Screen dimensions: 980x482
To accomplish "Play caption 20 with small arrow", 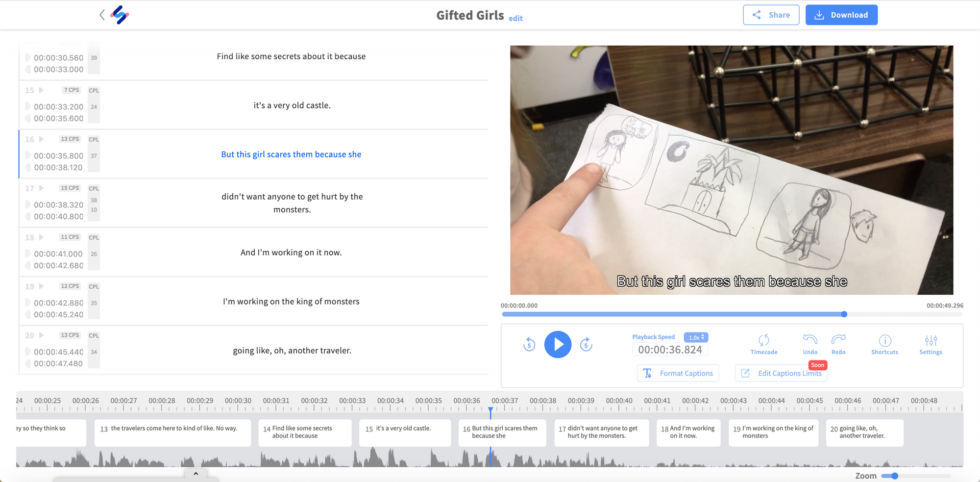I will [x=42, y=335].
